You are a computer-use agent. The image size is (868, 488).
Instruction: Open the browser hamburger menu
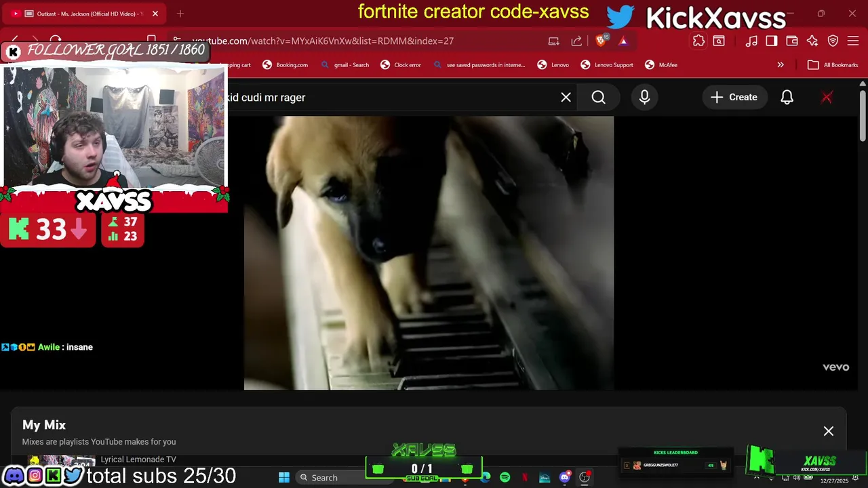point(853,41)
